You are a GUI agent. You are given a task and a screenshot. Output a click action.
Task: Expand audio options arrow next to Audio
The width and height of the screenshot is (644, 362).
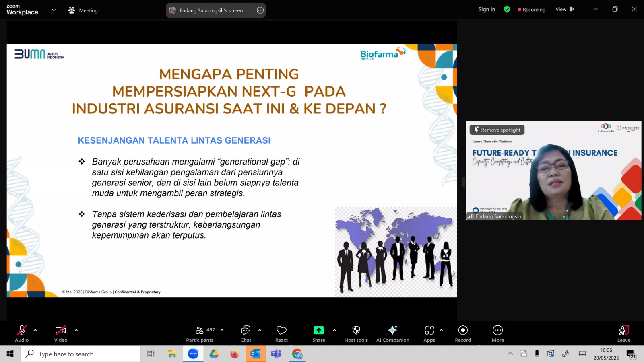tap(35, 330)
